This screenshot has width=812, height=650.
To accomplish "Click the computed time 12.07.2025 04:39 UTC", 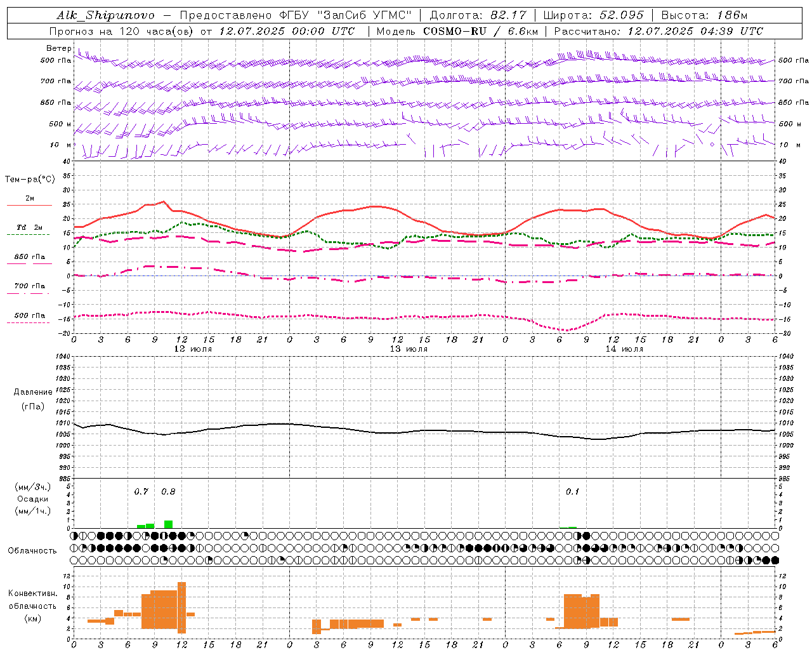I will click(695, 31).
